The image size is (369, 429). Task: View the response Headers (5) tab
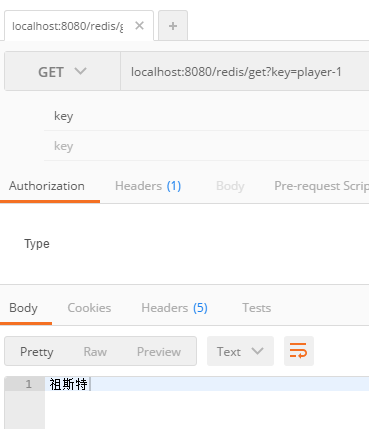pos(174,308)
